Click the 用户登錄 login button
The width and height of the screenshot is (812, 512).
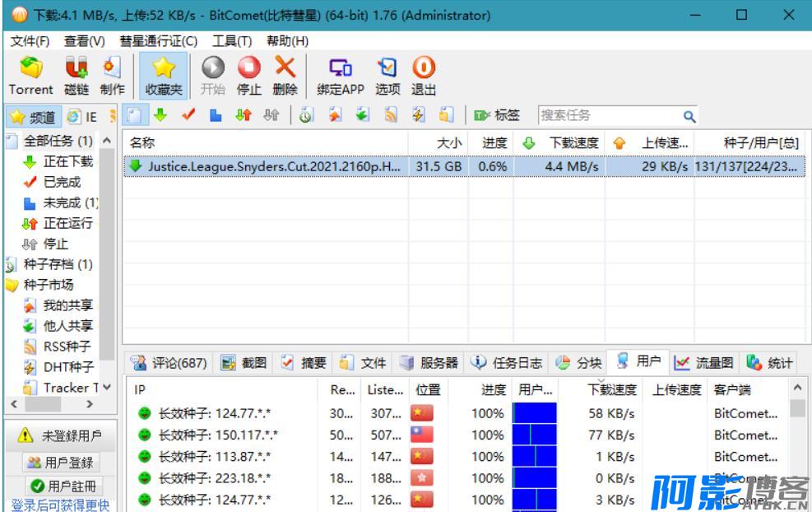coord(61,463)
